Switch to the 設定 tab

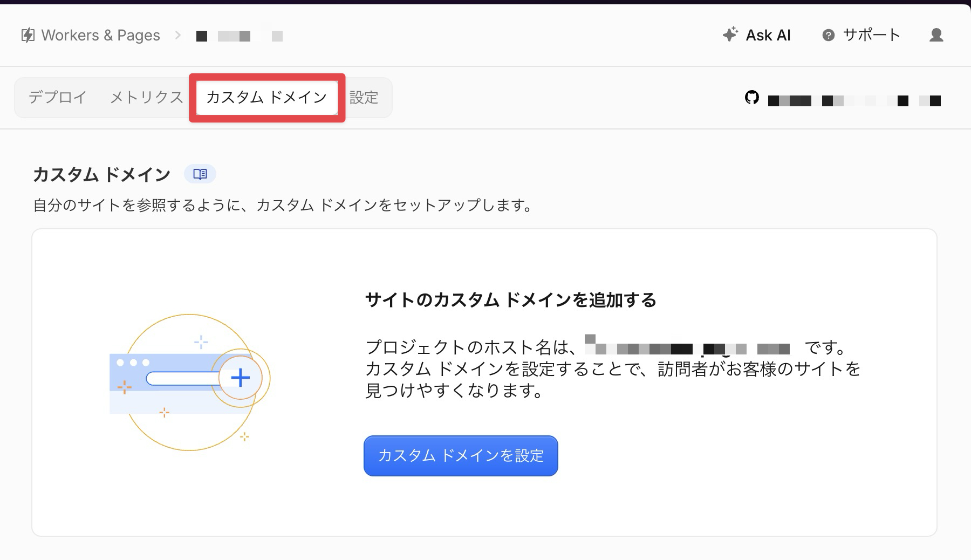point(364,97)
